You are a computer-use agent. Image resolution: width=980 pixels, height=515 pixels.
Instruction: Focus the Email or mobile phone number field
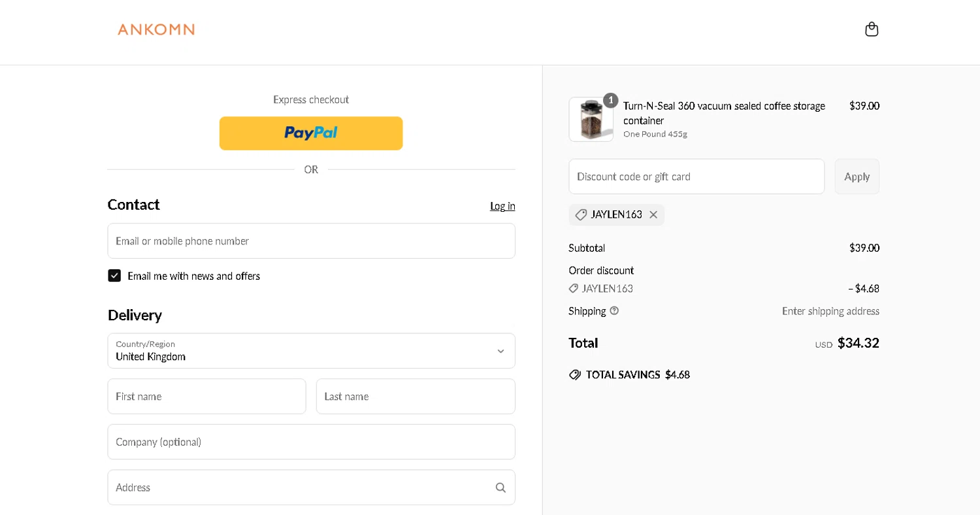pos(311,241)
